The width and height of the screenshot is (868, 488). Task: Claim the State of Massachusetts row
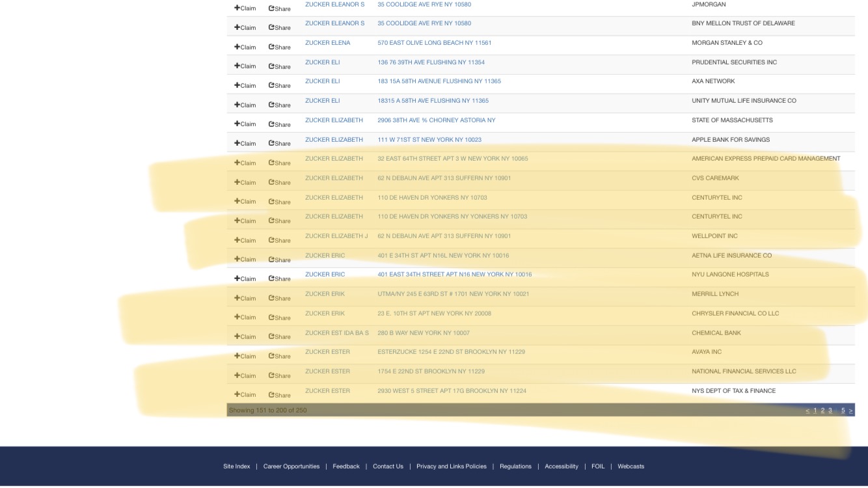point(245,124)
